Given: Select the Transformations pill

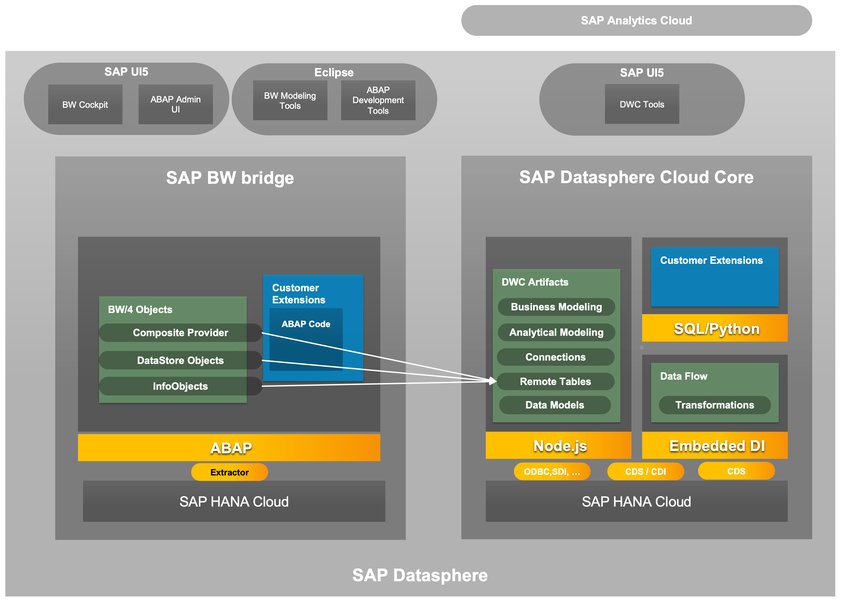Looking at the screenshot, I should (x=714, y=405).
